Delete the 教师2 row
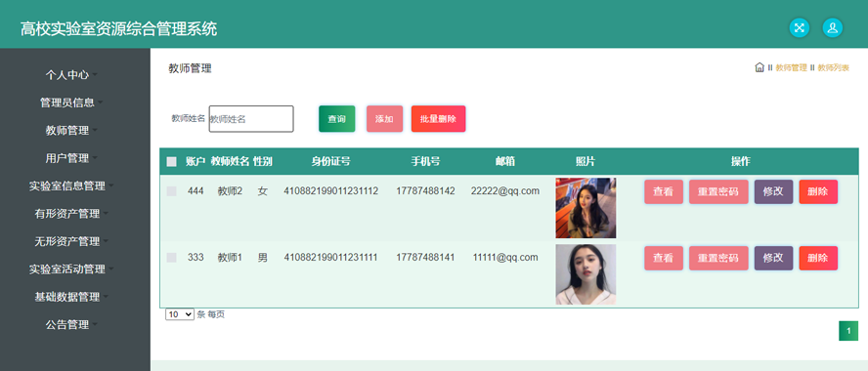Screen dimensions: 868x371 [818, 192]
